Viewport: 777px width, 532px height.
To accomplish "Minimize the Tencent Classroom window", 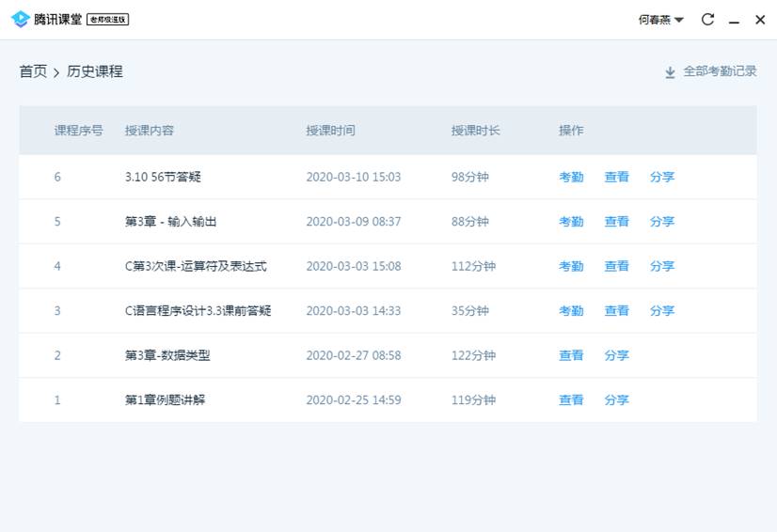I will 734,20.
